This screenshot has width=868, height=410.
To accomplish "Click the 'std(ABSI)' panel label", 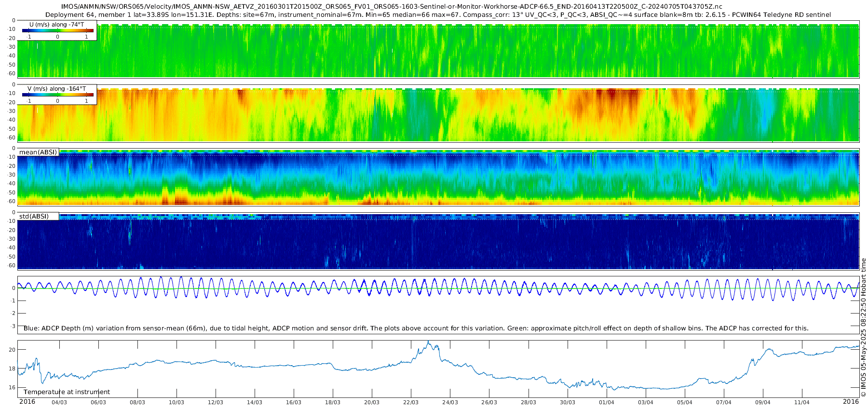I will (34, 216).
